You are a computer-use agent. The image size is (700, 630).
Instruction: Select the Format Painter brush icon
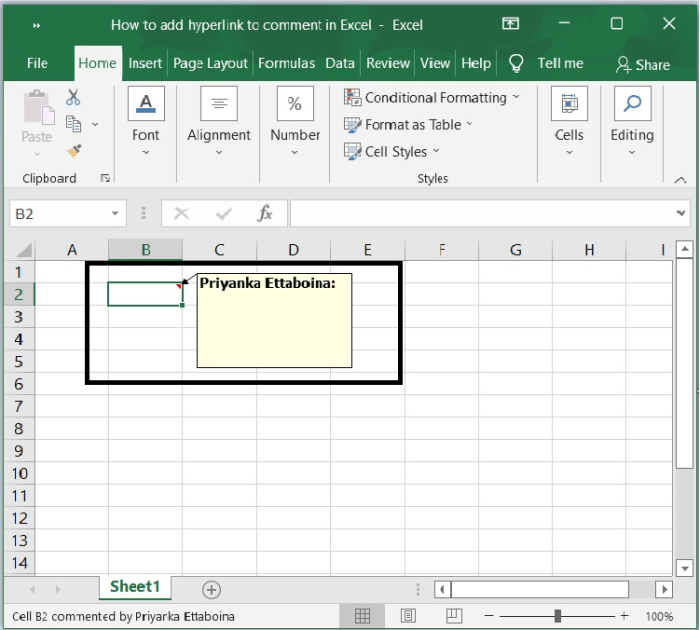click(74, 150)
